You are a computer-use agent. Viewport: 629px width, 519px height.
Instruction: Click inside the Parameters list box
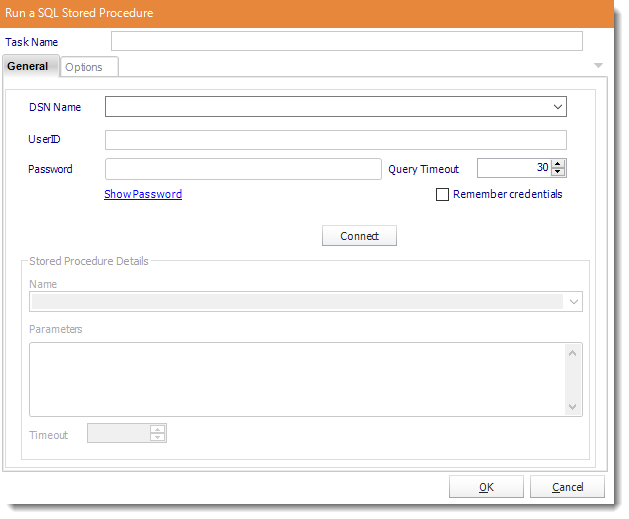[297, 379]
